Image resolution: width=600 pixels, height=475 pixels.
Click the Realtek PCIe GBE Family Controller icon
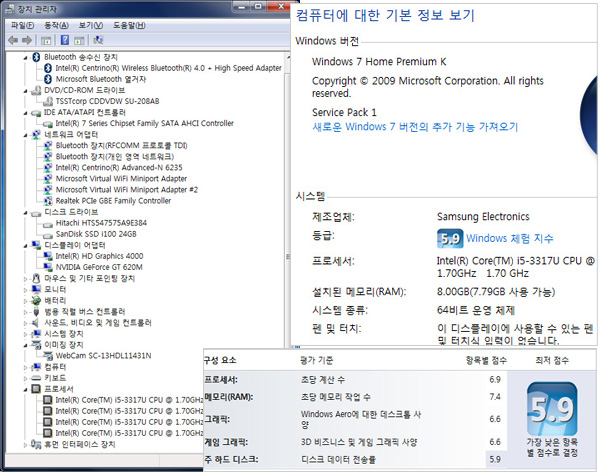(48, 201)
